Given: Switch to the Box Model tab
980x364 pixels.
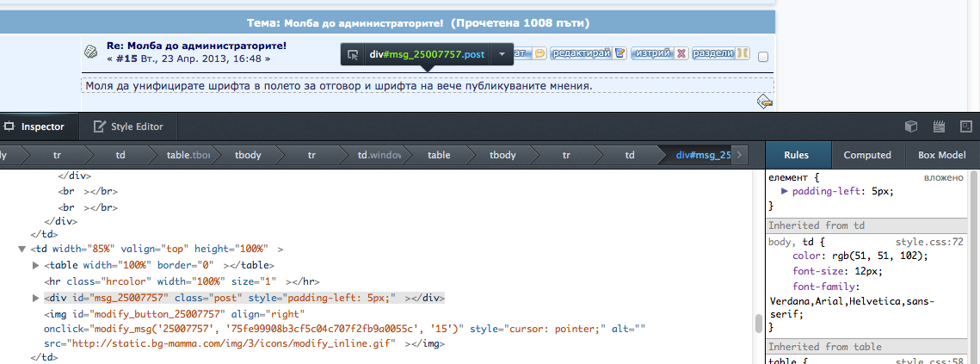Looking at the screenshot, I should tap(941, 155).
